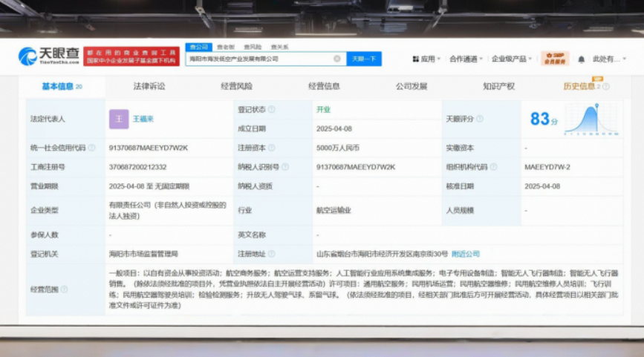Screen dimensions: 644x357
Task: Open the legal representative name link
Action: coord(143,119)
